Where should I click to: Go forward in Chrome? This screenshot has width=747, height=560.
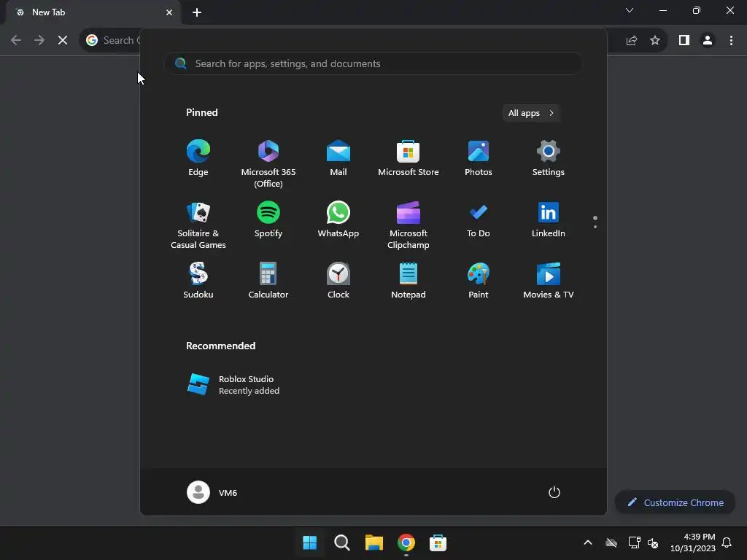(x=39, y=41)
